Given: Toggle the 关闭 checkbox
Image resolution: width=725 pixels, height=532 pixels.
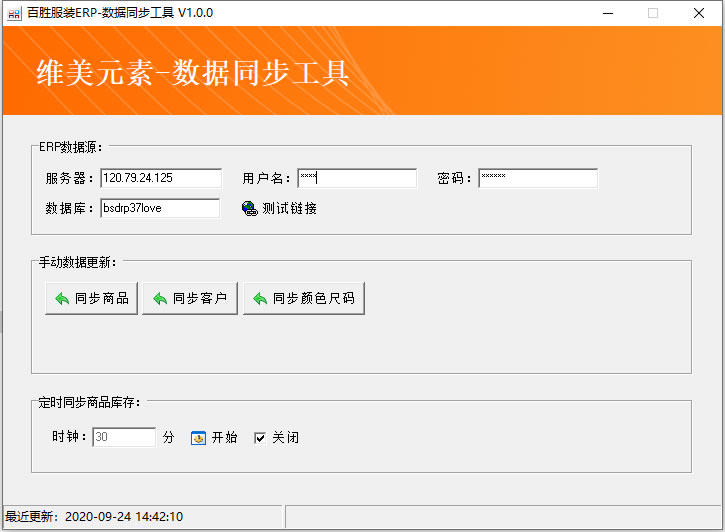Looking at the screenshot, I should click(x=260, y=438).
